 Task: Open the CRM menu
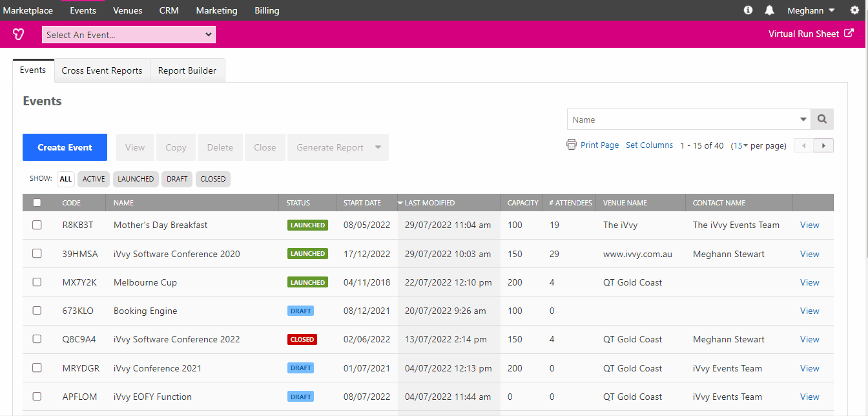pos(169,10)
